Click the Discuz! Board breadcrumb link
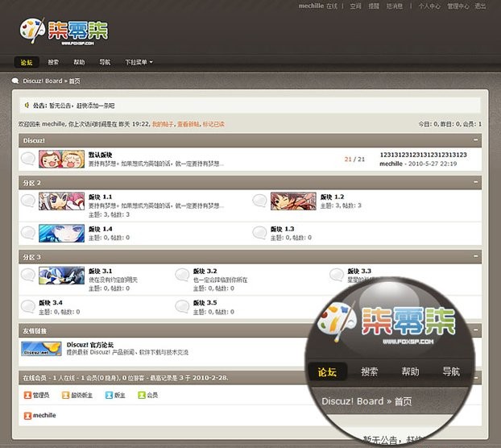 43,81
